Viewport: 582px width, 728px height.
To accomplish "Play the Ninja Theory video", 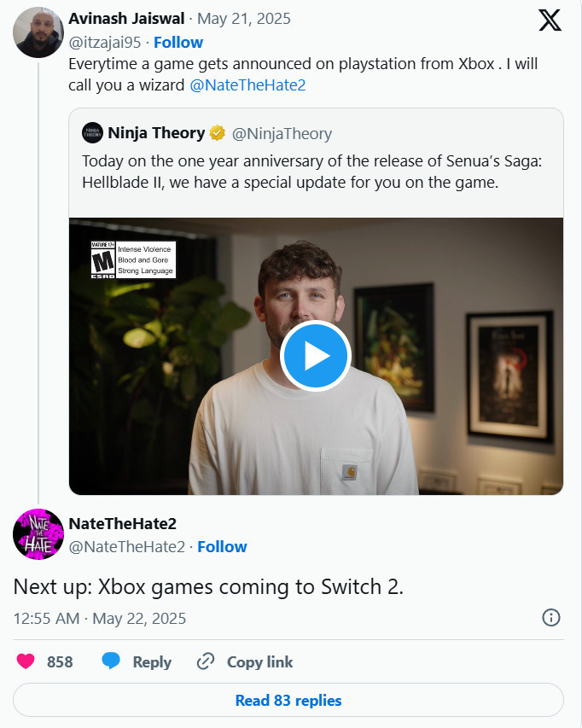I will pyautogui.click(x=316, y=356).
